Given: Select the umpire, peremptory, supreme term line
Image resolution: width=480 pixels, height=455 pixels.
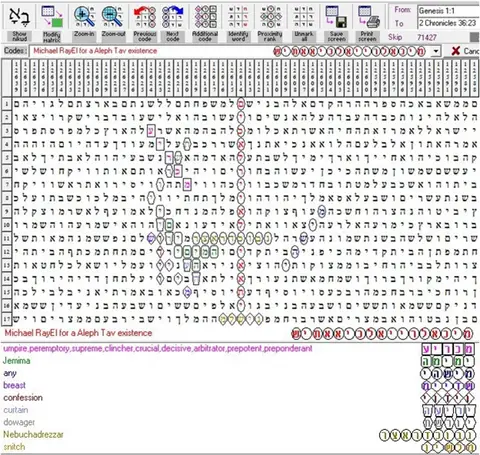Looking at the screenshot, I should tap(158, 349).
